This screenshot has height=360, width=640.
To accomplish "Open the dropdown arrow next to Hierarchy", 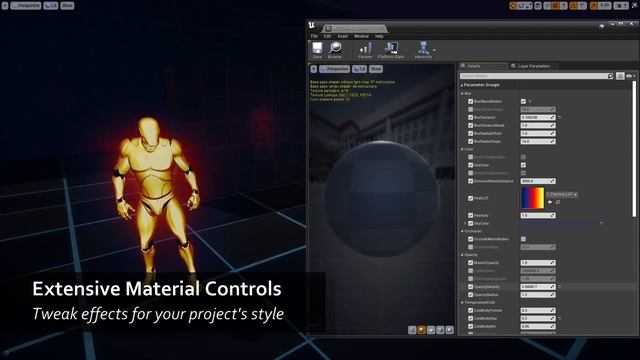I will (434, 50).
